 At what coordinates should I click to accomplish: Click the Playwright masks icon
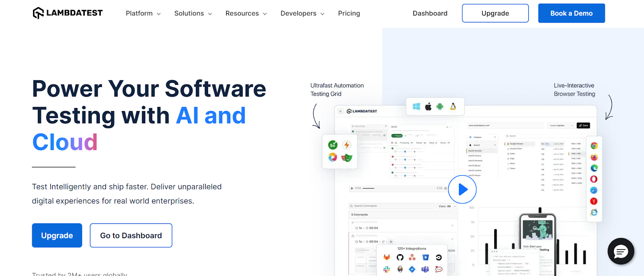coord(347,158)
